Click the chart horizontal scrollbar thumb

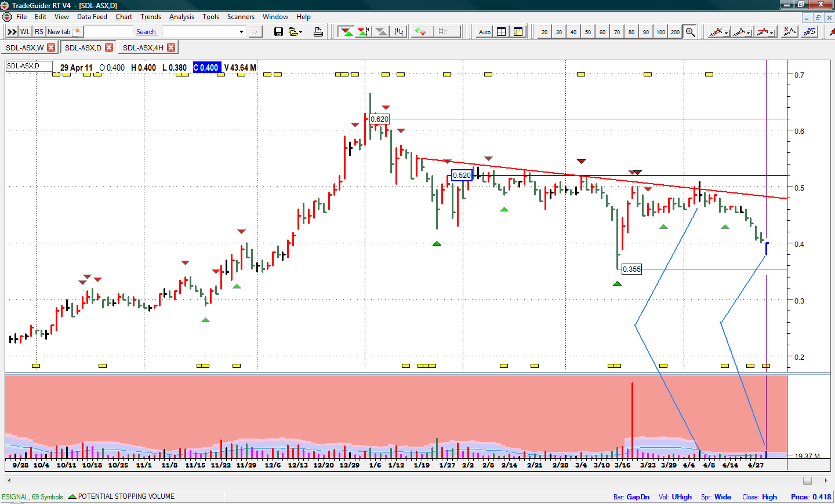click(807, 481)
